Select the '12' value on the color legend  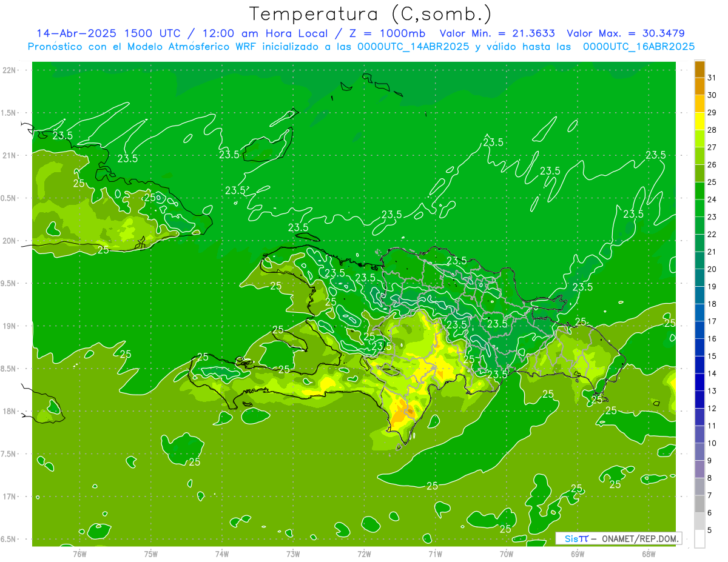(712, 409)
